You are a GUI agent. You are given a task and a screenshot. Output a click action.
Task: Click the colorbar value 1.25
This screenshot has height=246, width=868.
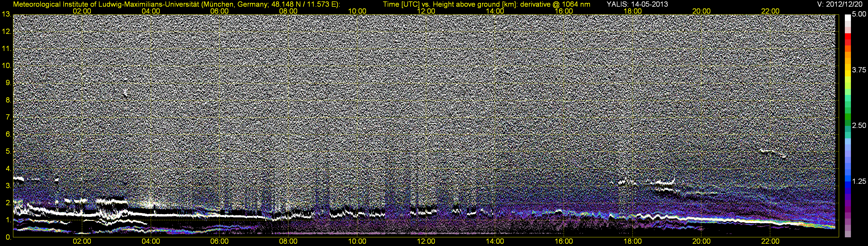click(x=859, y=181)
